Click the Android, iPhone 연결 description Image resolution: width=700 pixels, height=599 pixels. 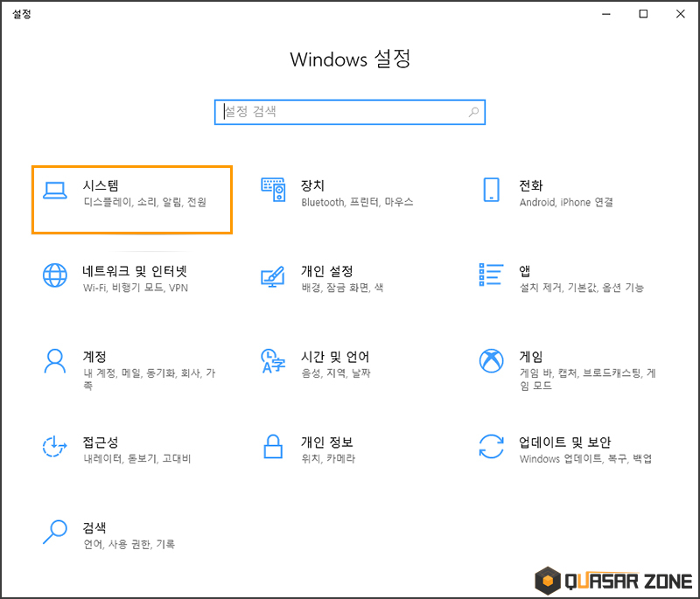click(566, 202)
